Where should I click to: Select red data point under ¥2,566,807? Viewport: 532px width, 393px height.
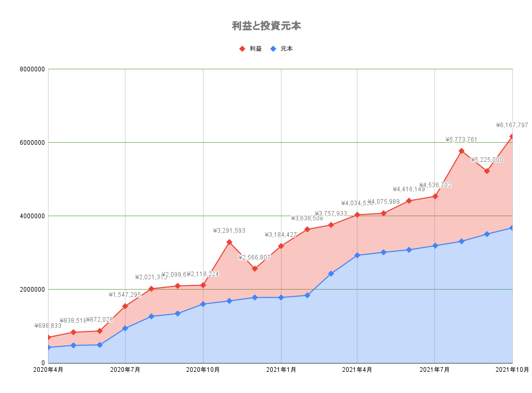(255, 269)
